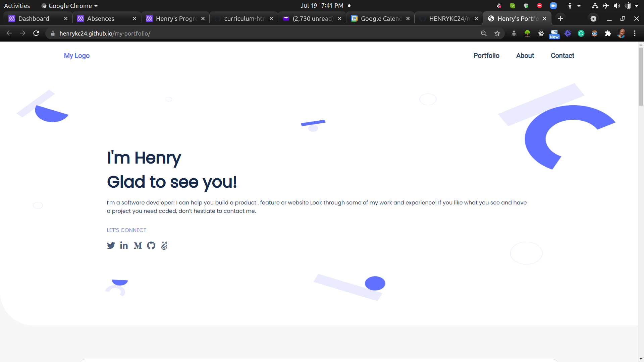Switch to the Absences tab
Screen dimensions: 644x362
(x=101, y=19)
